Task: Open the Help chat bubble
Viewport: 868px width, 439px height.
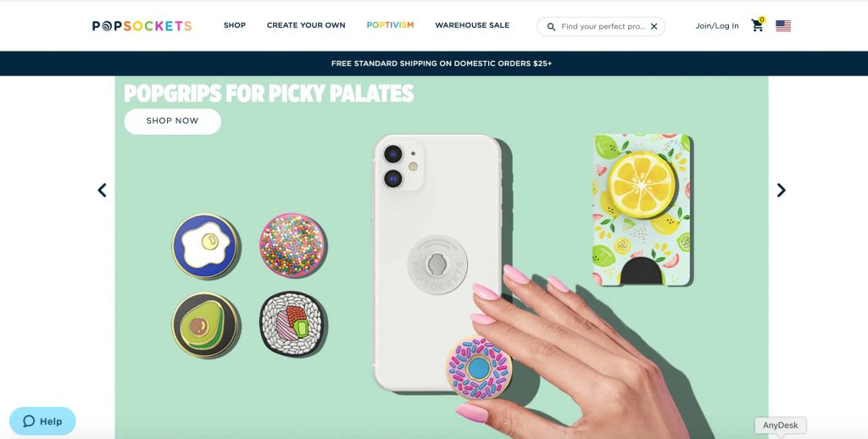Action: coord(42,421)
